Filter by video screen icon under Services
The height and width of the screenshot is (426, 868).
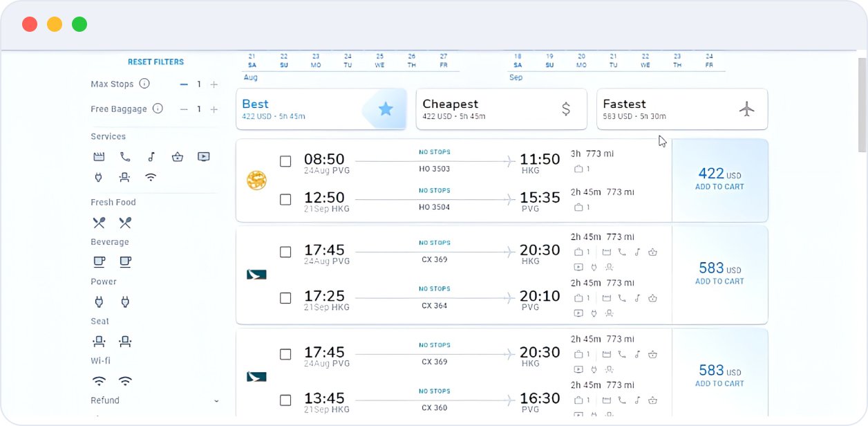coord(203,157)
